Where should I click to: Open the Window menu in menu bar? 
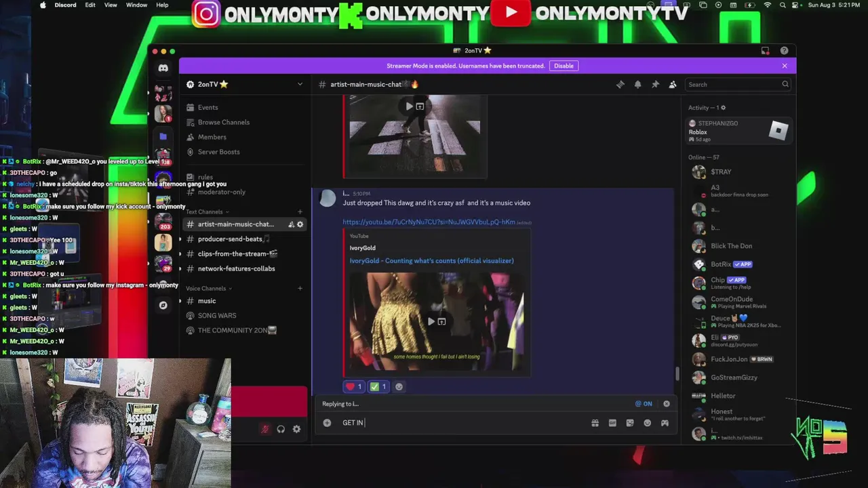click(136, 5)
